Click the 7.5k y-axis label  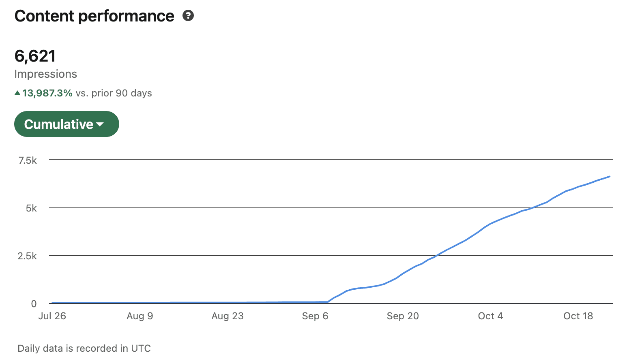pos(28,160)
